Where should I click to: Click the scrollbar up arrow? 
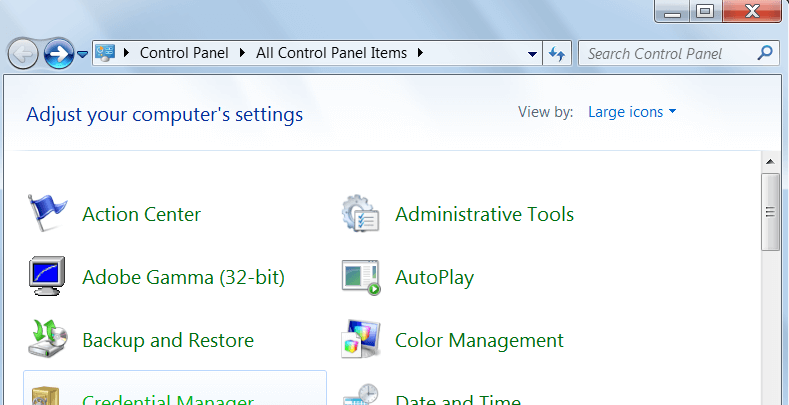click(x=770, y=161)
